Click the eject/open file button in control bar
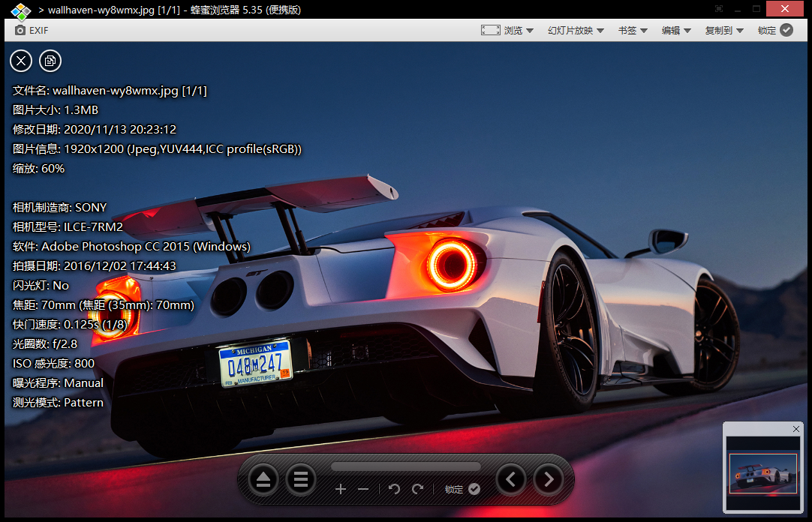812x522 pixels. [263, 478]
